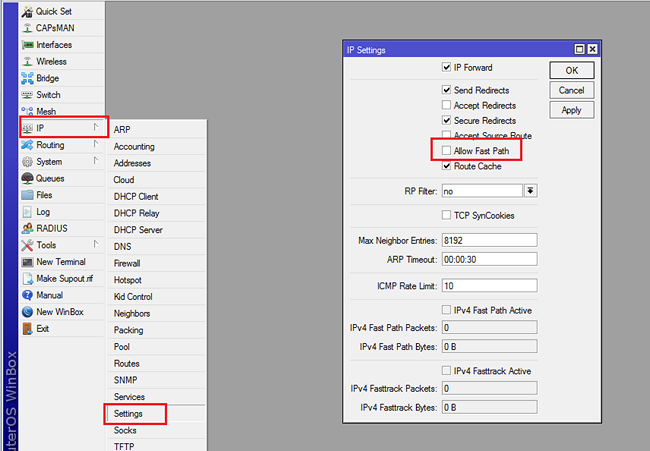Click the OK button
This screenshot has height=451, width=650.
pyautogui.click(x=572, y=70)
